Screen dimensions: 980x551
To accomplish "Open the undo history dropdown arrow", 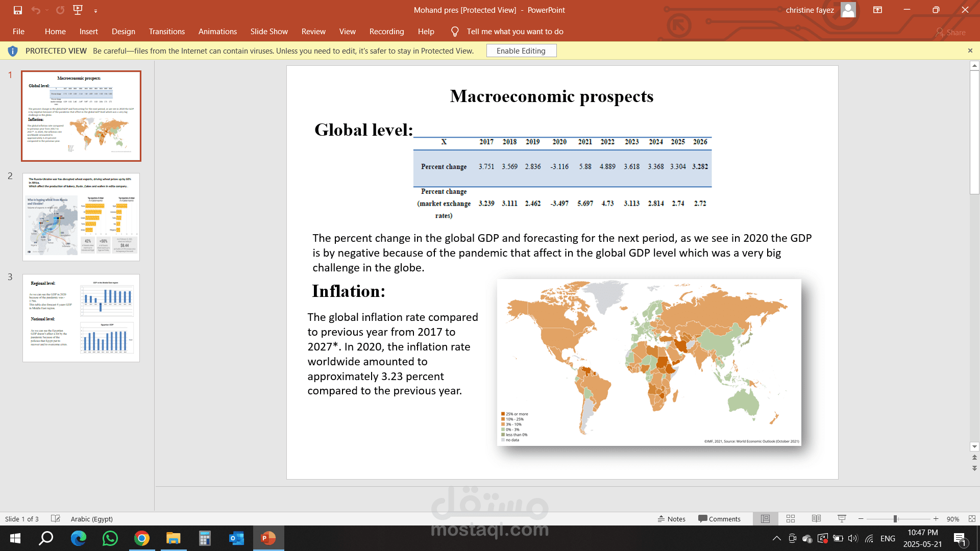I will tap(47, 10).
